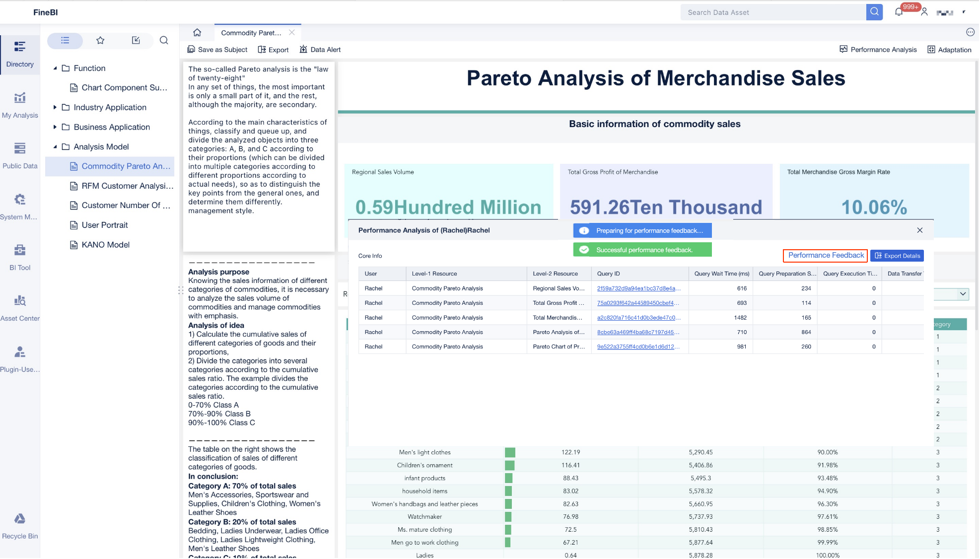Select the Commodity Pareto tab
This screenshot has width=980, height=559.
251,33
